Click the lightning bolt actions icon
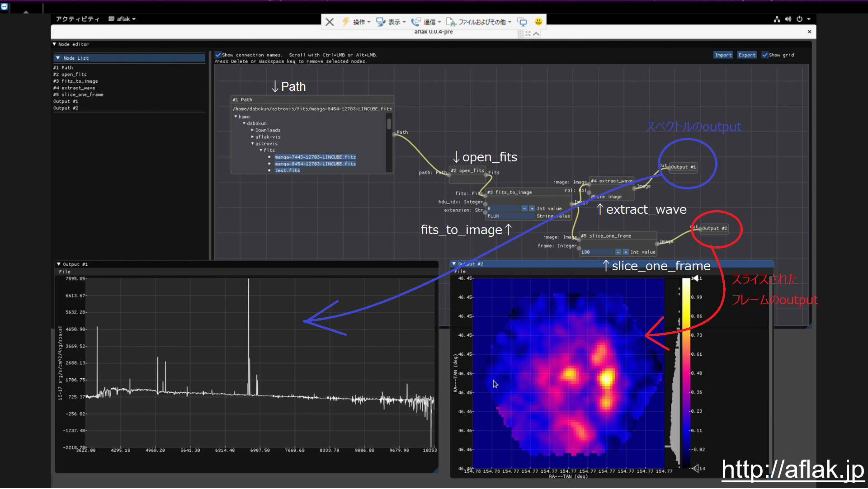868x489 pixels. [346, 22]
